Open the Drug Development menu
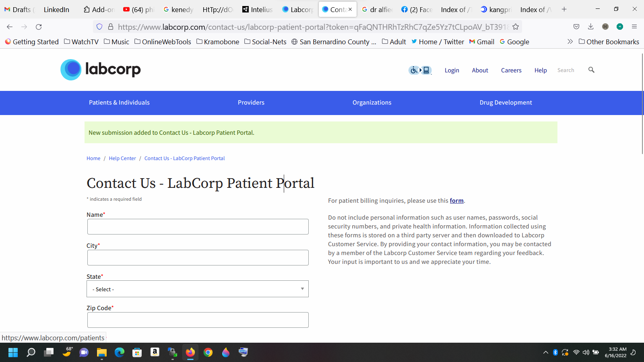This screenshot has width=644, height=362. 506,103
